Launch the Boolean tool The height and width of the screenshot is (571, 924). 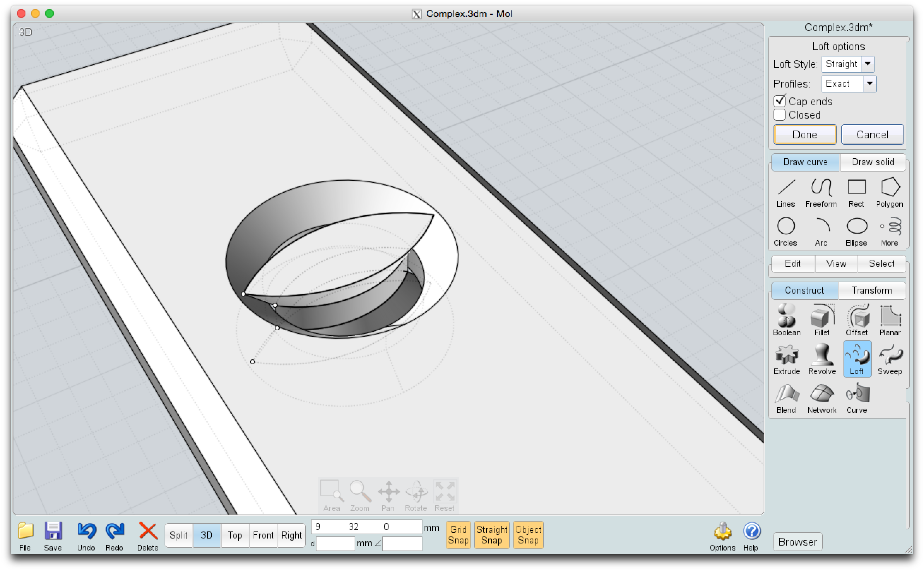[x=787, y=320]
